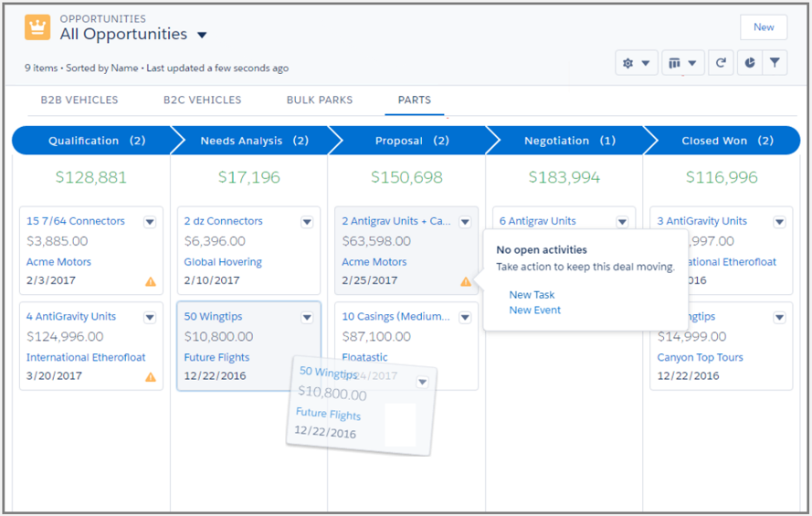This screenshot has width=812, height=516.
Task: Click the Opportunities crown icon
Action: [37, 27]
